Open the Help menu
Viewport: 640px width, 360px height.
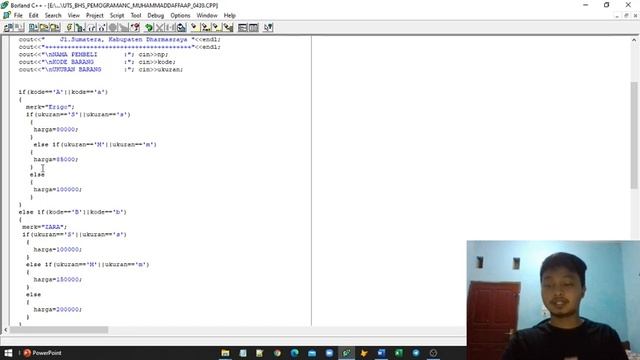230,16
